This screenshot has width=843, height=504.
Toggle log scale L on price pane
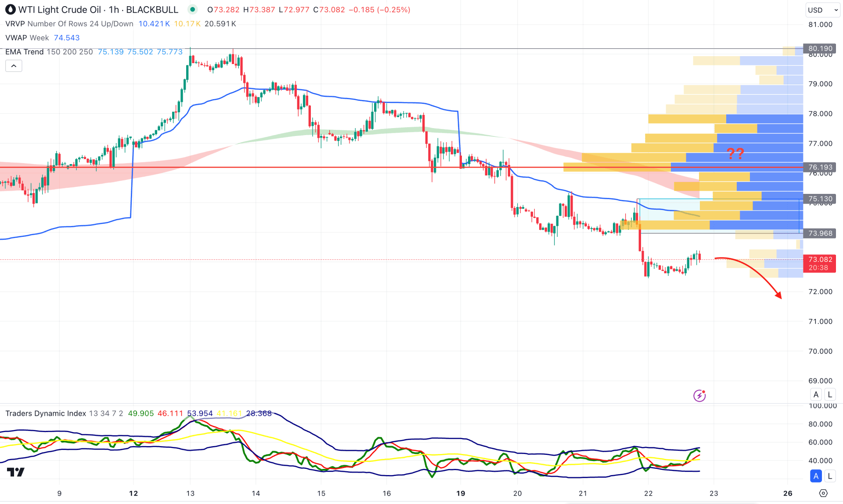tap(829, 394)
